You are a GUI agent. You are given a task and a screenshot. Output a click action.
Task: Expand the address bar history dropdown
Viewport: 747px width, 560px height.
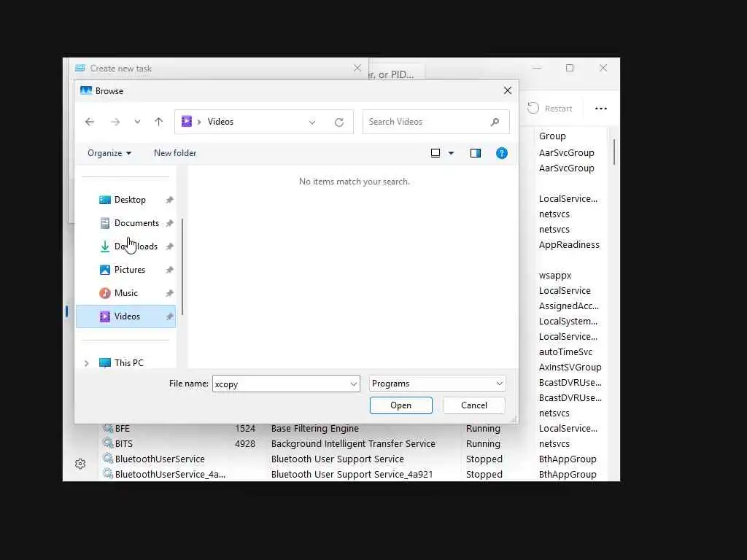(312, 122)
